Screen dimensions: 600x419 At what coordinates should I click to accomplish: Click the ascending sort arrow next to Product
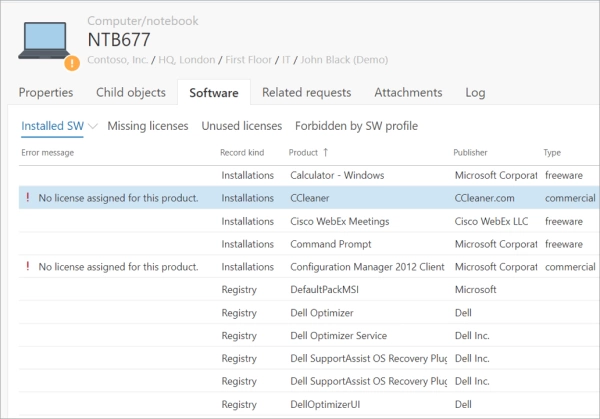click(326, 152)
